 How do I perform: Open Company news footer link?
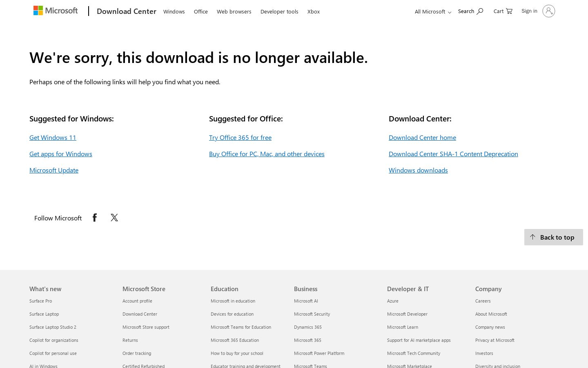coord(490,327)
